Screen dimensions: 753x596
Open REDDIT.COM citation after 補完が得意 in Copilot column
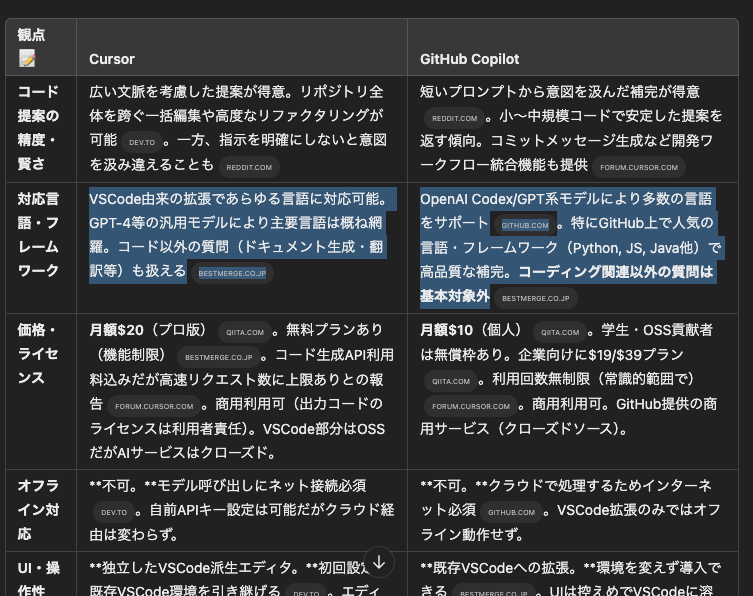[x=454, y=118]
